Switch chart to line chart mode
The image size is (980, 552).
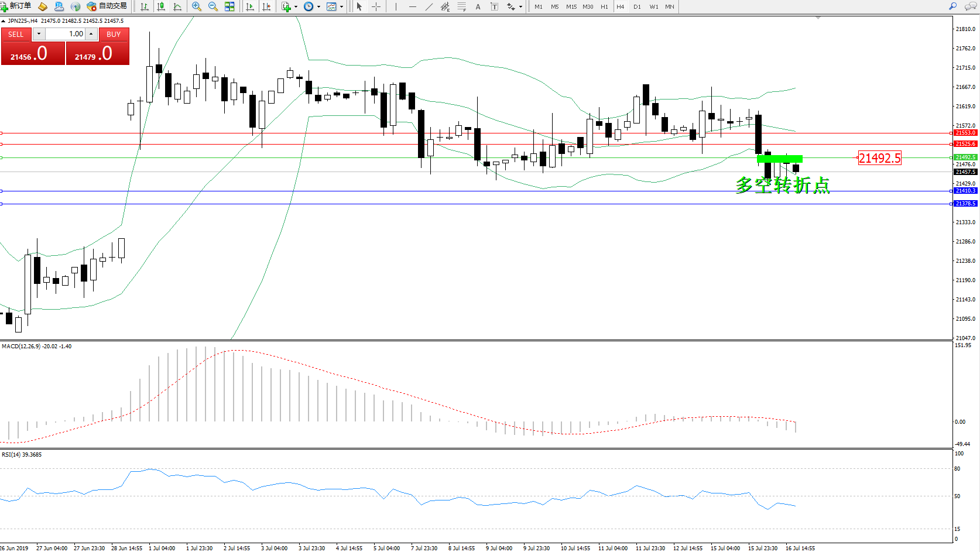(177, 6)
